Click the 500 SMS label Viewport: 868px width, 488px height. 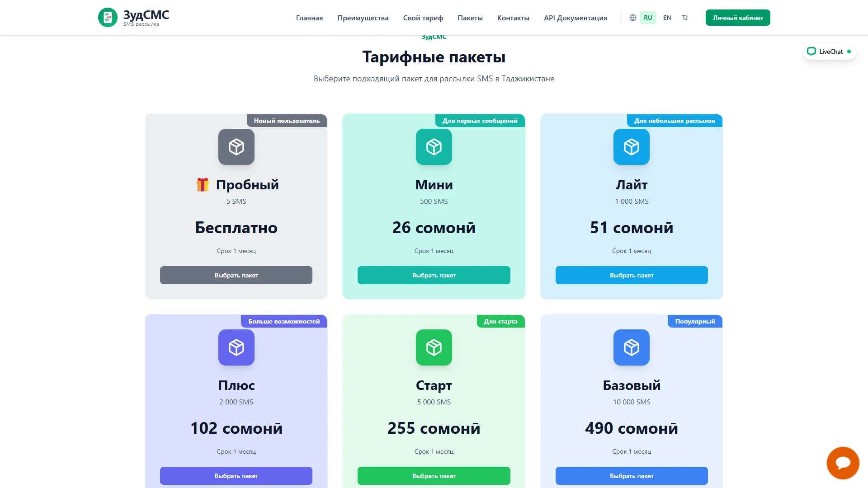pyautogui.click(x=434, y=202)
